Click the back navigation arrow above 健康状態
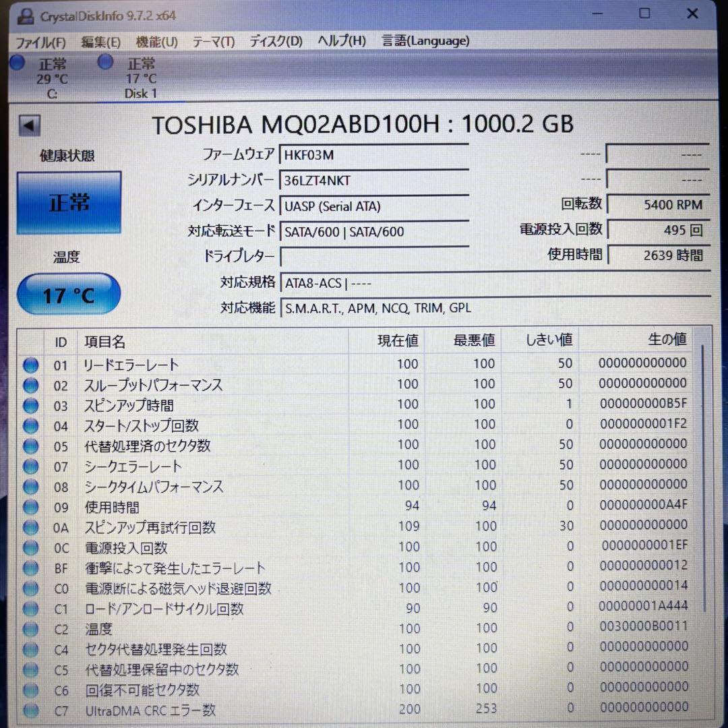 click(28, 125)
